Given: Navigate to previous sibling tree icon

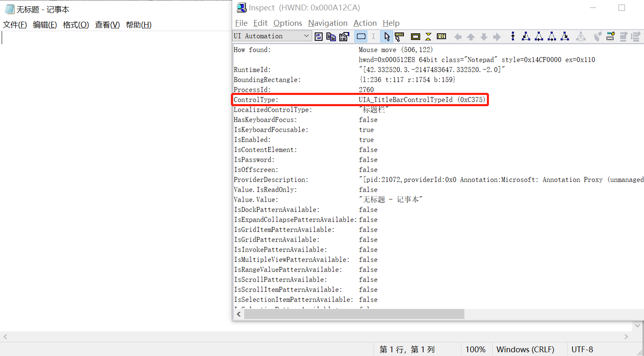Looking at the screenshot, I should pyautogui.click(x=539, y=37).
